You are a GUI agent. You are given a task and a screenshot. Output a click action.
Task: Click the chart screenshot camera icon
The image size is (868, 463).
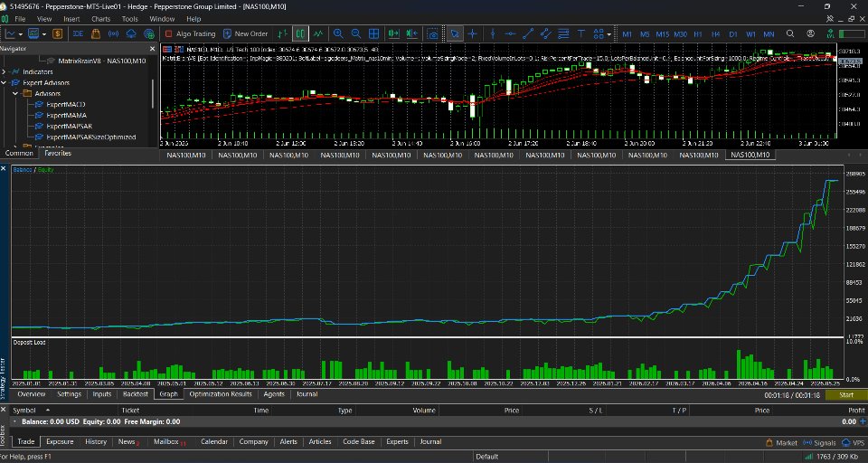433,33
